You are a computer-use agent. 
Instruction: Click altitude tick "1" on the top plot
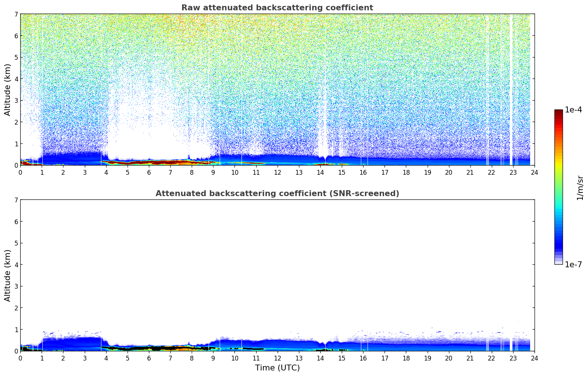pyautogui.click(x=16, y=143)
